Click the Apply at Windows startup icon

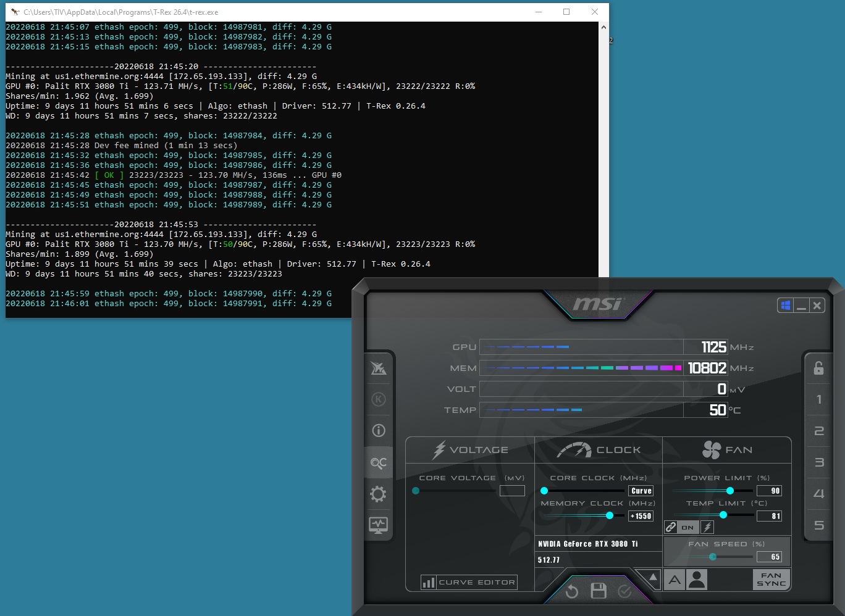(785, 305)
